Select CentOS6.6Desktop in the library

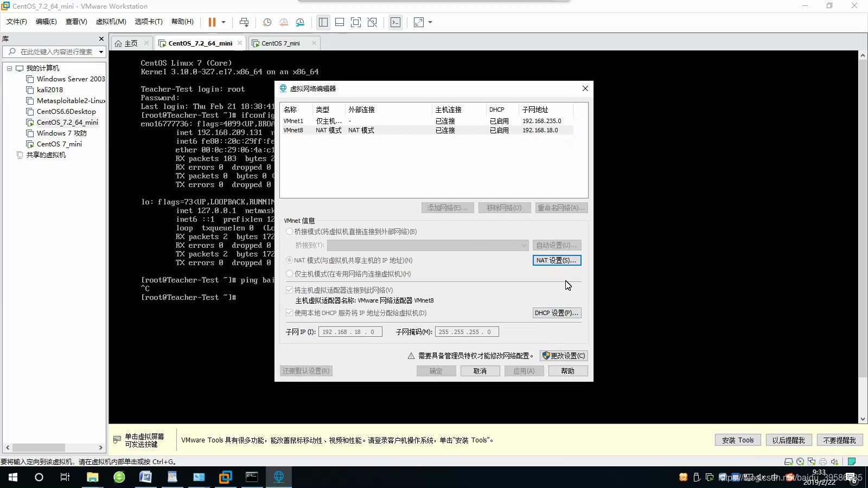pyautogui.click(x=61, y=112)
